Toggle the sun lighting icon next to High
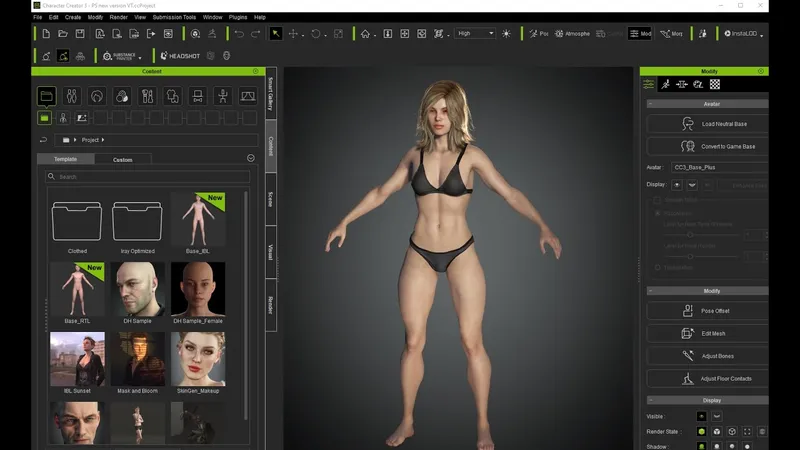 [506, 34]
